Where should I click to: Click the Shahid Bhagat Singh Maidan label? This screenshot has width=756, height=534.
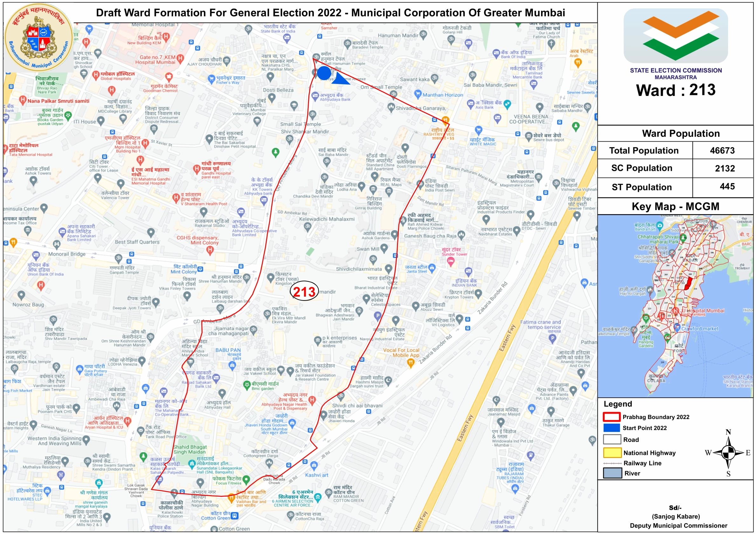[190, 449]
